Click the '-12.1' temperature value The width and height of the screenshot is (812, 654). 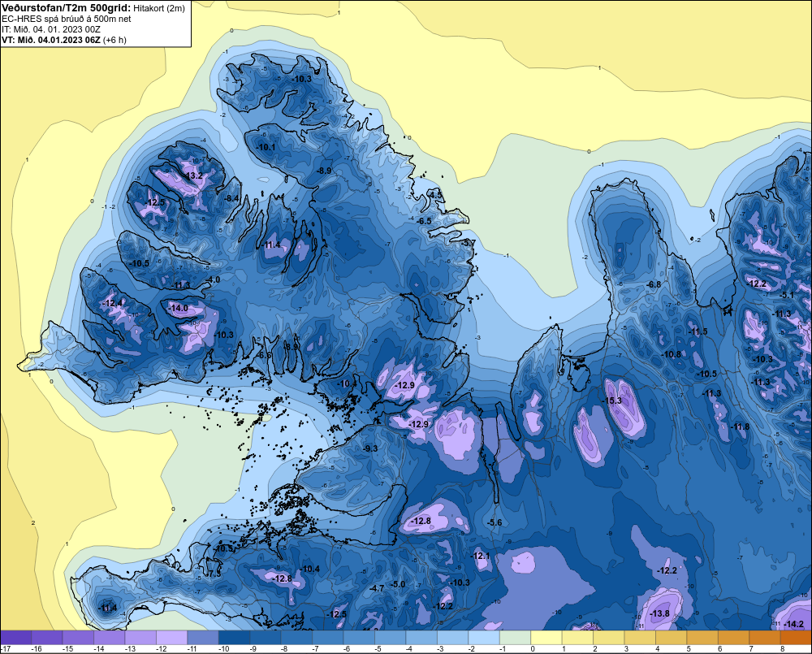(x=480, y=556)
